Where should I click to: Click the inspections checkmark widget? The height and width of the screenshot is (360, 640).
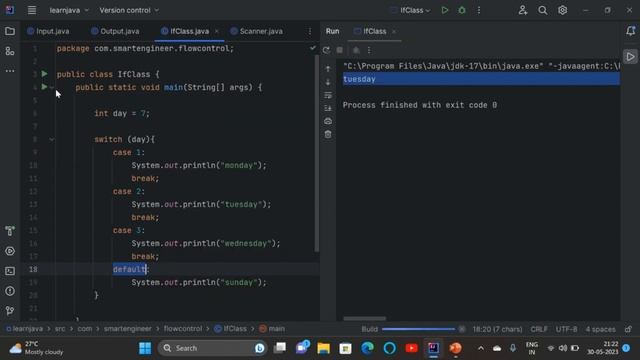(x=313, y=48)
